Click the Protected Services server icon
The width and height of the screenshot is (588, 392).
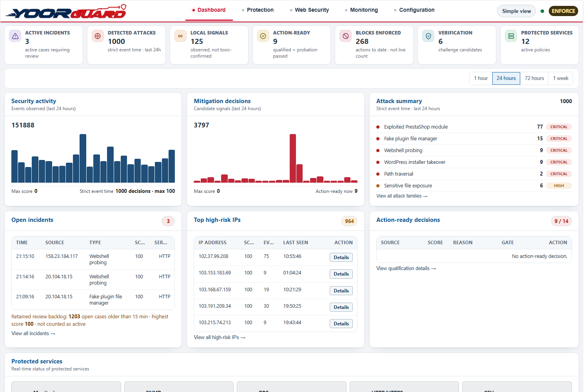point(511,36)
